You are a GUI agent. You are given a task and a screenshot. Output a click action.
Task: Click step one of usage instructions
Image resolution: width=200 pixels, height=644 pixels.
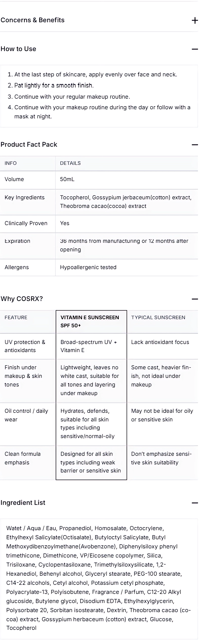[92, 75]
